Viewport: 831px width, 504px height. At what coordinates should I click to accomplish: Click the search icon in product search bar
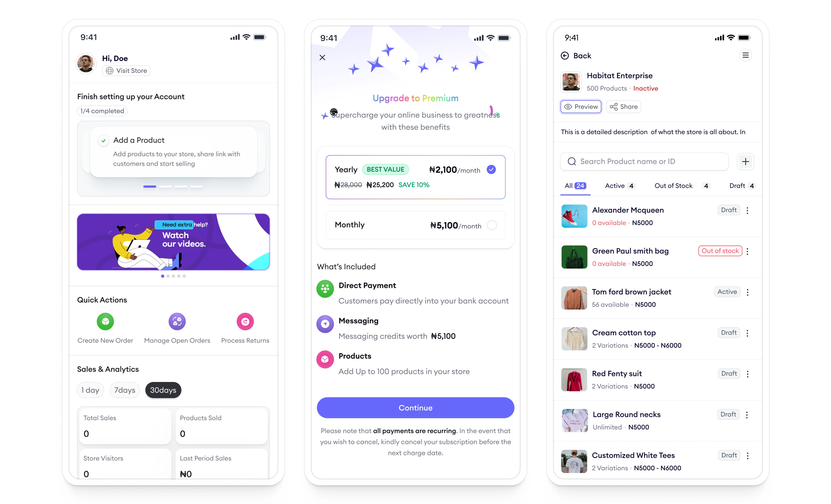click(572, 161)
